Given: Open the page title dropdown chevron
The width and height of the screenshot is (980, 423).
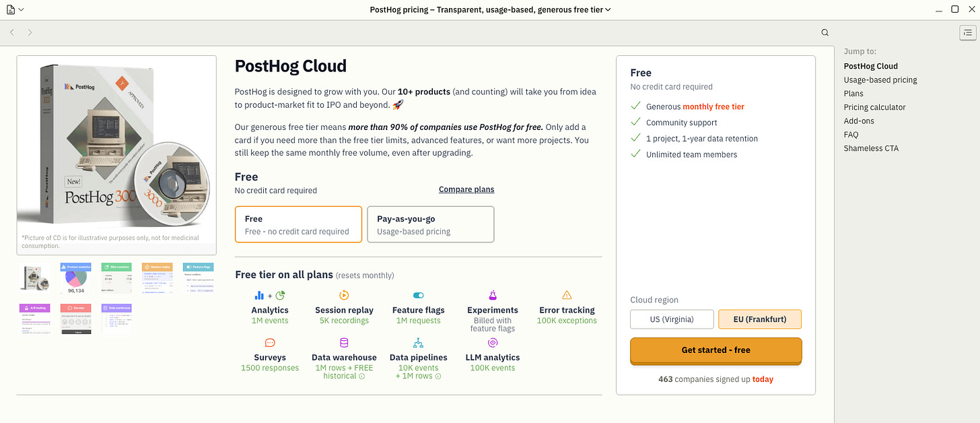Looking at the screenshot, I should coord(608,9).
